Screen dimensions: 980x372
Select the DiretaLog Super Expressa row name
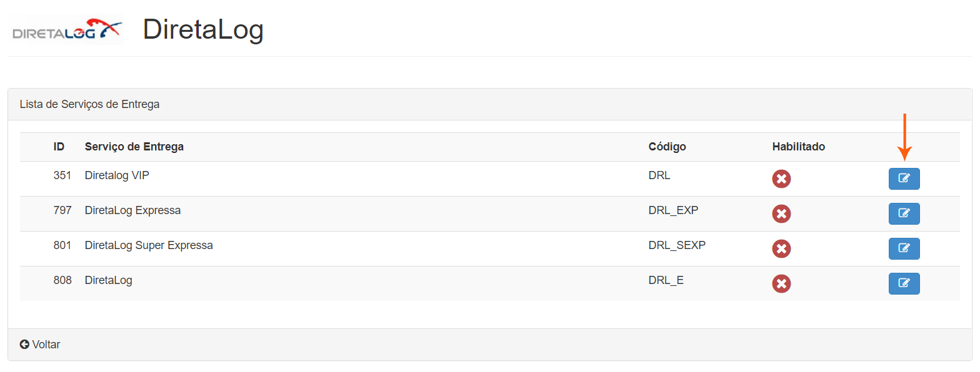click(x=149, y=245)
